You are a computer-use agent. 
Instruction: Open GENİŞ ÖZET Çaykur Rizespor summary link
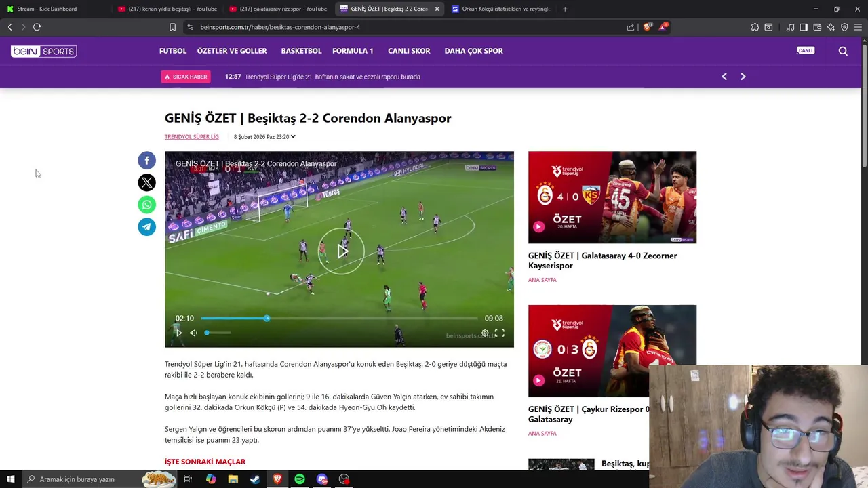pos(589,414)
